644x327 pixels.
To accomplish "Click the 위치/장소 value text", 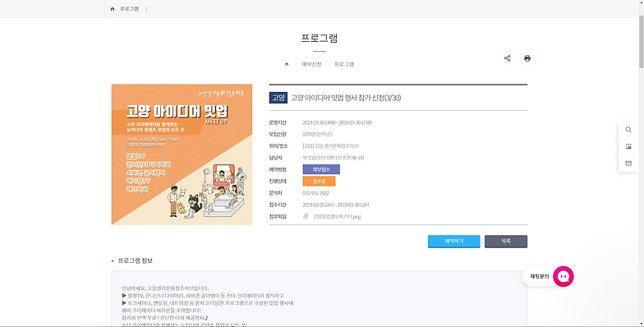I will 330,146.
